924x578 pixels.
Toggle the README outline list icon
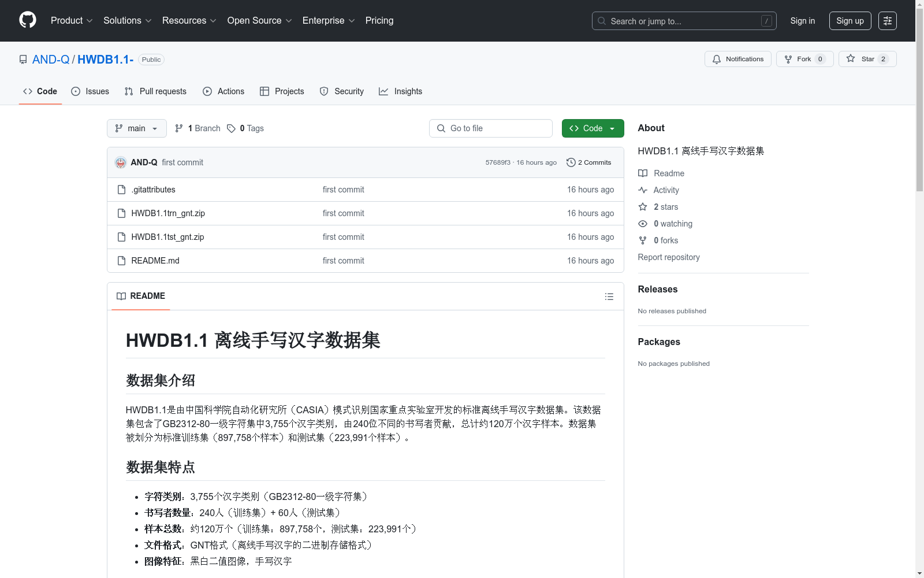pyautogui.click(x=609, y=296)
